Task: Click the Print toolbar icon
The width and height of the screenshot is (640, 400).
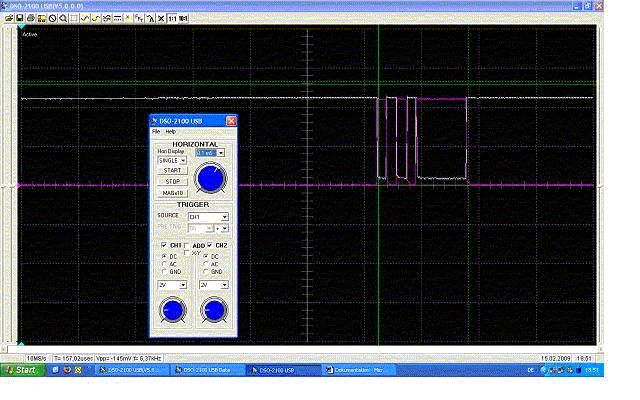Action: click(x=30, y=18)
